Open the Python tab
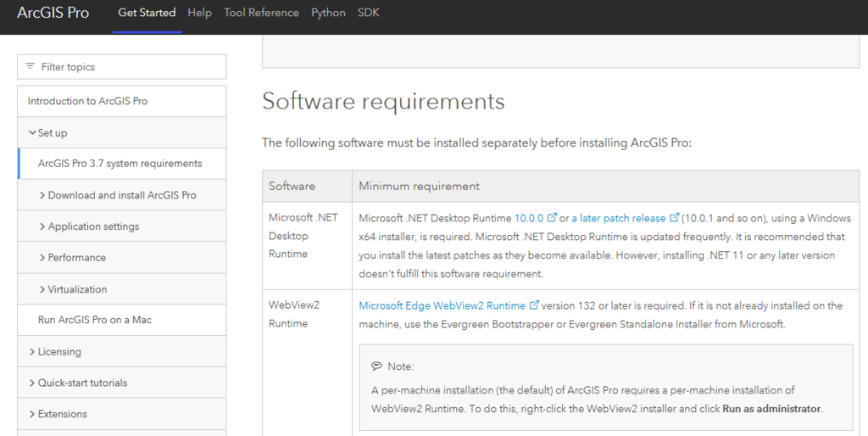 click(x=328, y=13)
